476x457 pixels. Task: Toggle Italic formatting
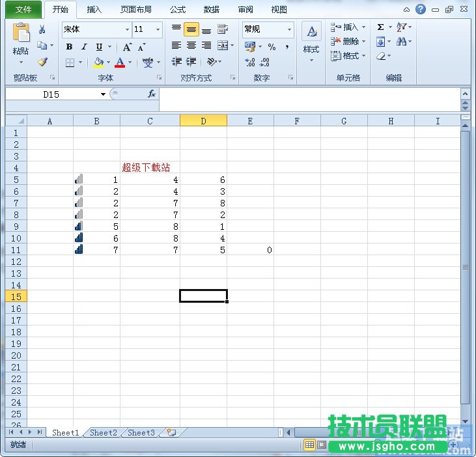tap(84, 47)
